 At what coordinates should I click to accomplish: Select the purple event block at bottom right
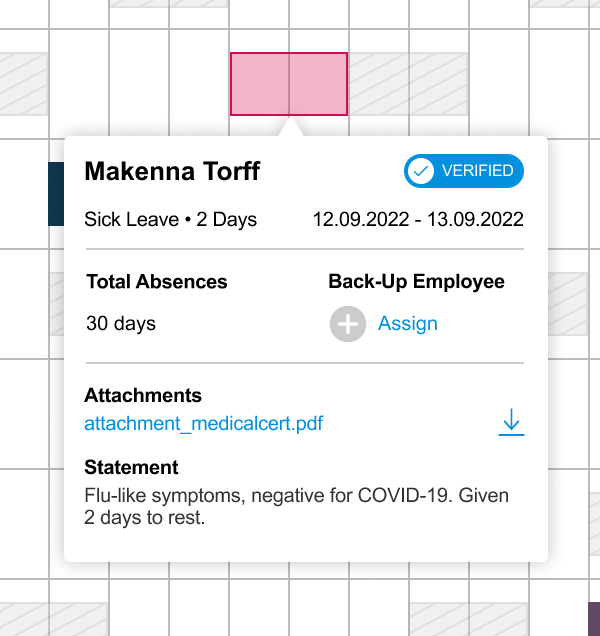(594, 619)
